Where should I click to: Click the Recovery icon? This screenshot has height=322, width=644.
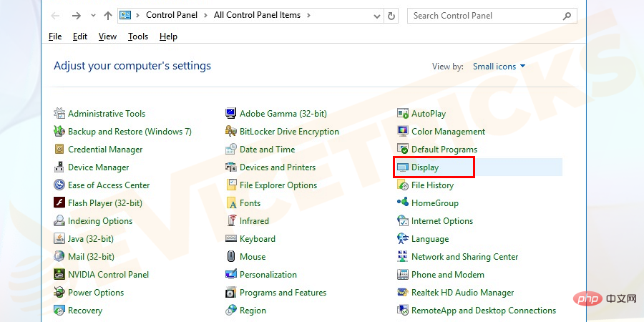(59, 310)
